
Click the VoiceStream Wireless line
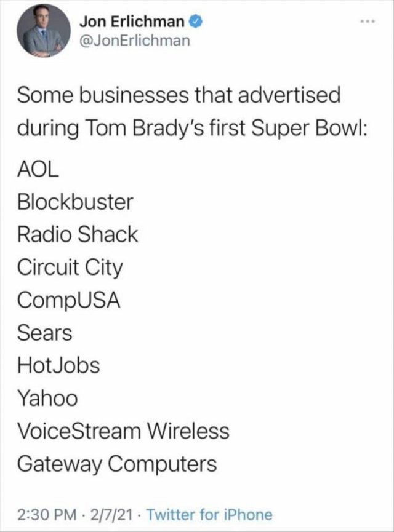pos(123,431)
